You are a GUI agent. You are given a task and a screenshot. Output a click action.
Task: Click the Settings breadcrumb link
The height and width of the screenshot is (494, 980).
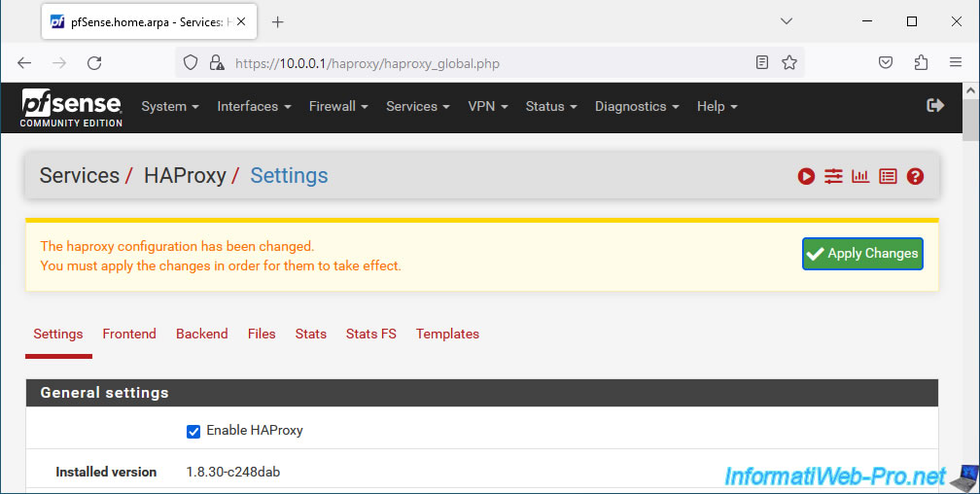(289, 176)
